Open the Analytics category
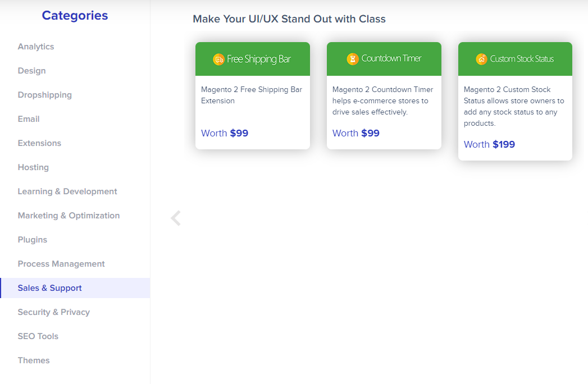The height and width of the screenshot is (384, 588). [36, 47]
